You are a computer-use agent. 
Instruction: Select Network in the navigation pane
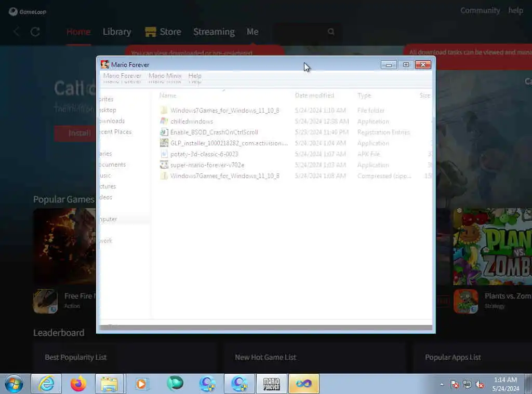pyautogui.click(x=105, y=241)
